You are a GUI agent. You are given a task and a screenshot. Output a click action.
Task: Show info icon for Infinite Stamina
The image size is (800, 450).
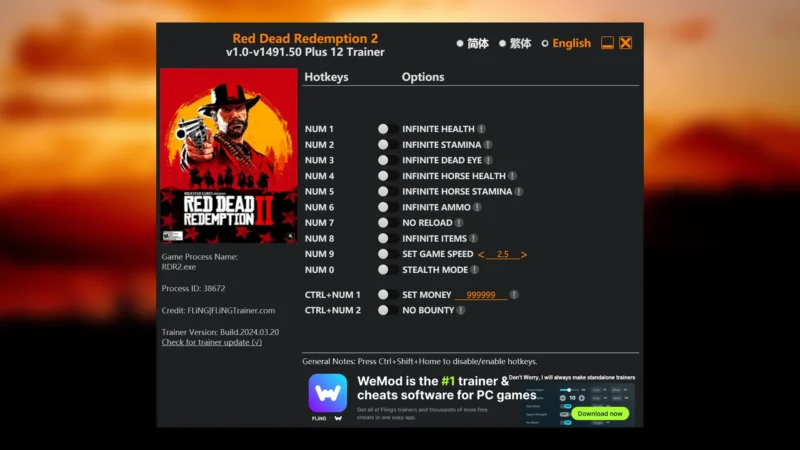488,145
